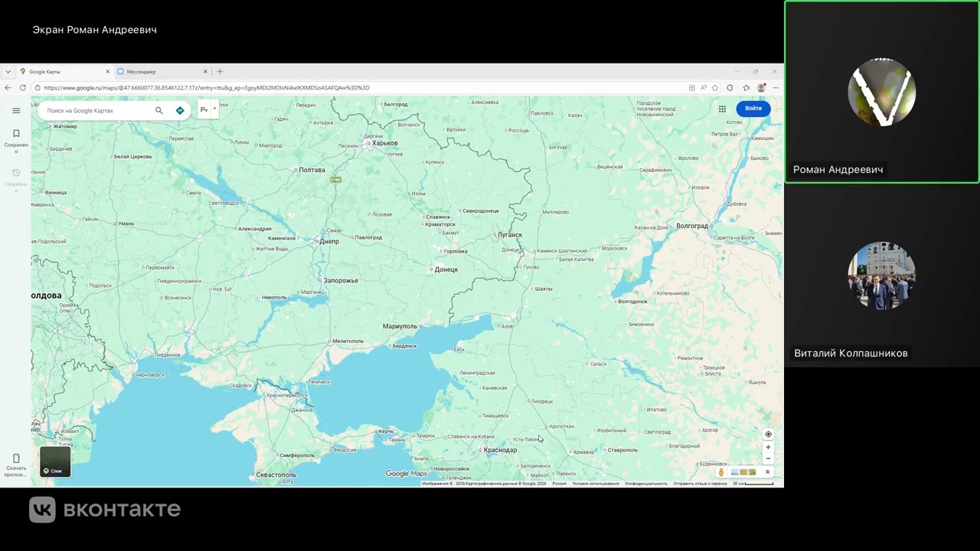The image size is (980, 551).
Task: Open the split screen icon in address bar
Action: point(691,88)
